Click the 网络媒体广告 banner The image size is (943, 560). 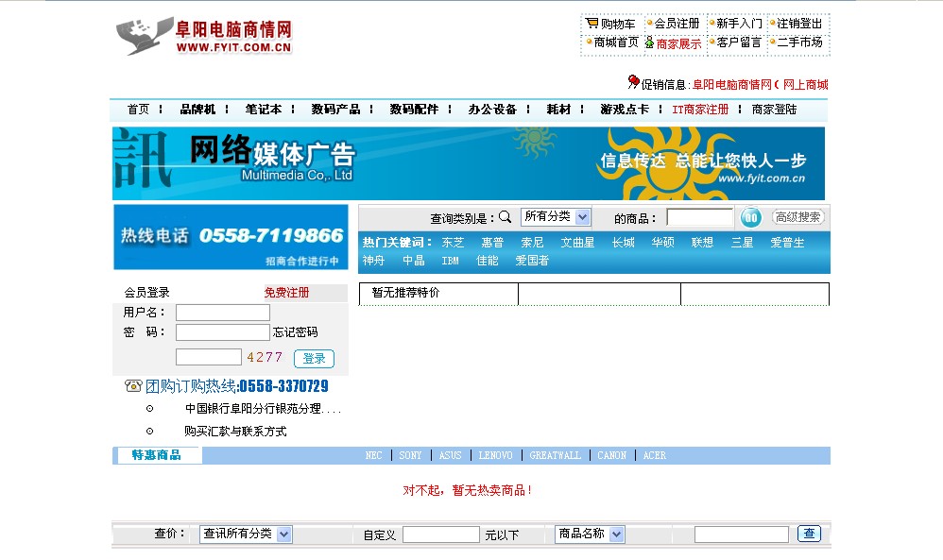coord(469,163)
